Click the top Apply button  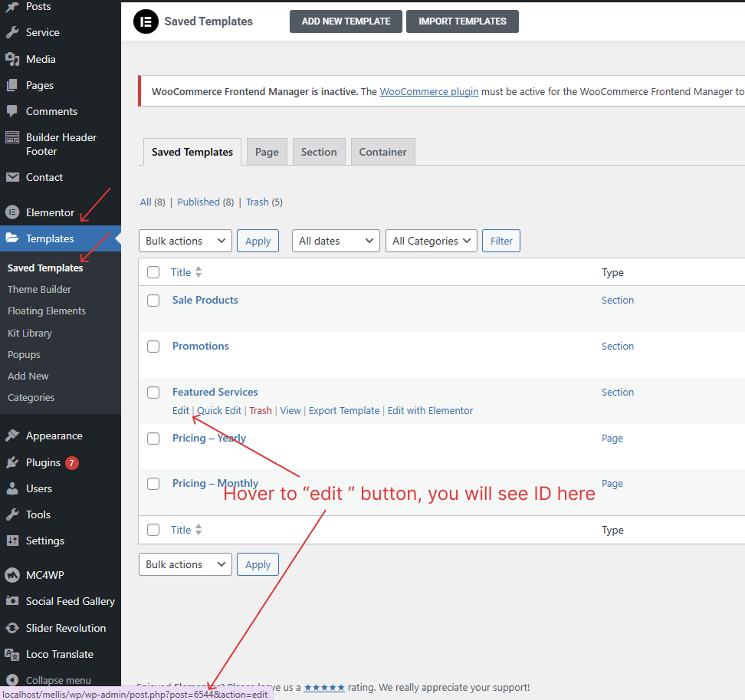click(258, 241)
